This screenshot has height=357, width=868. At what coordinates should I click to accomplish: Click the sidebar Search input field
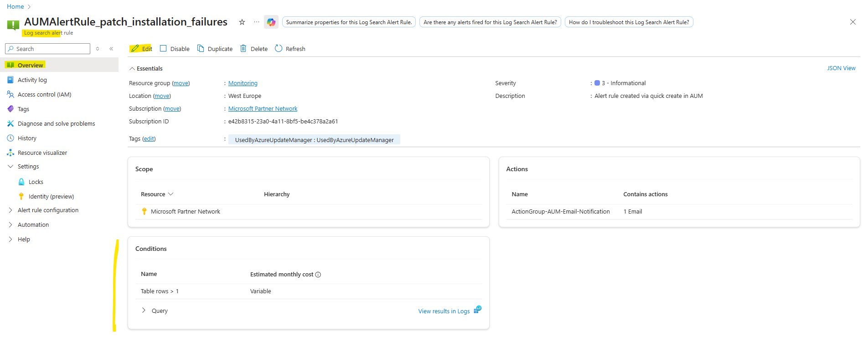47,49
